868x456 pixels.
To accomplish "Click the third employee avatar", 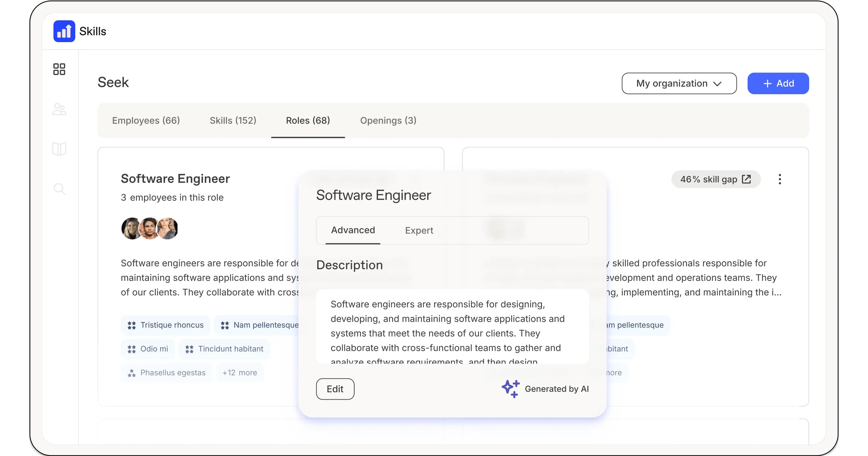I will 167,228.
